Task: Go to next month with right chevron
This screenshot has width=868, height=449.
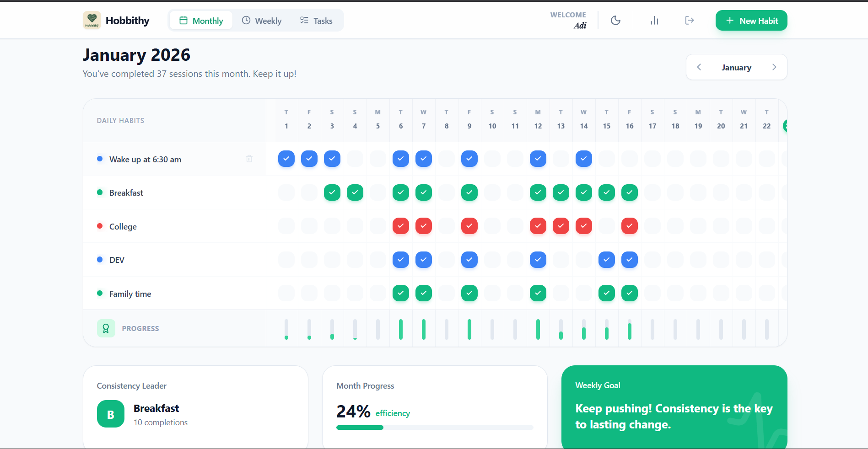Action: [774, 67]
